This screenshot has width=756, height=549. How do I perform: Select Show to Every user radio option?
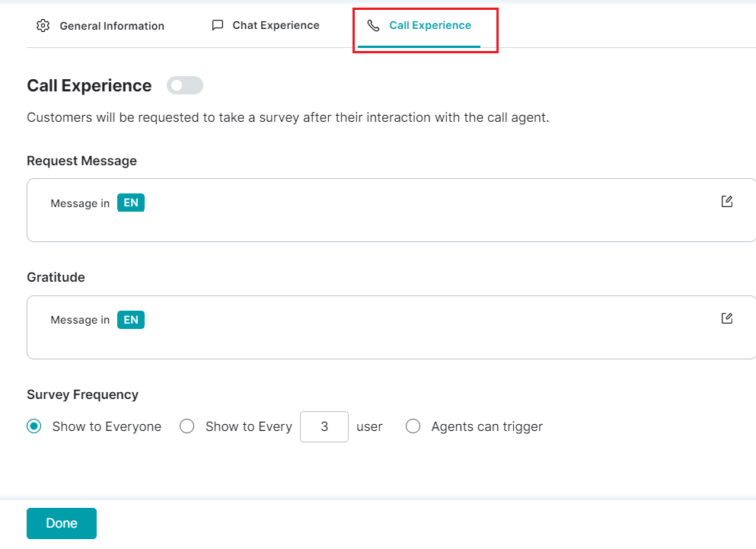coord(187,426)
